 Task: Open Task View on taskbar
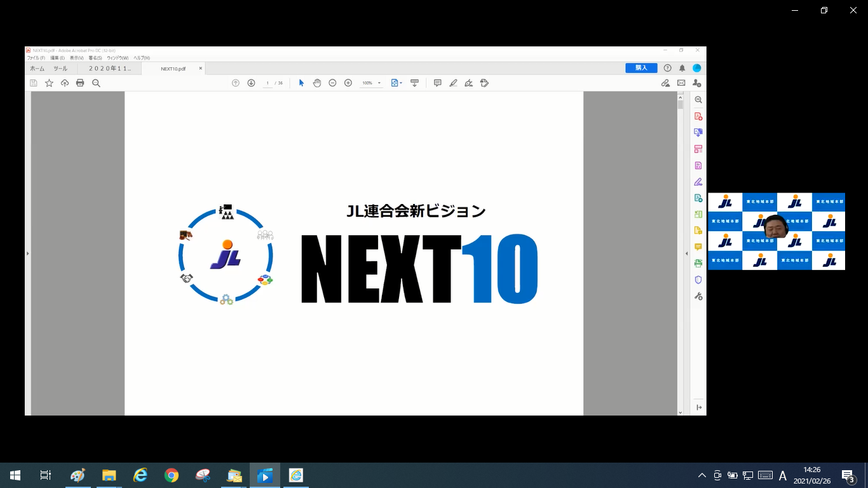tap(46, 475)
